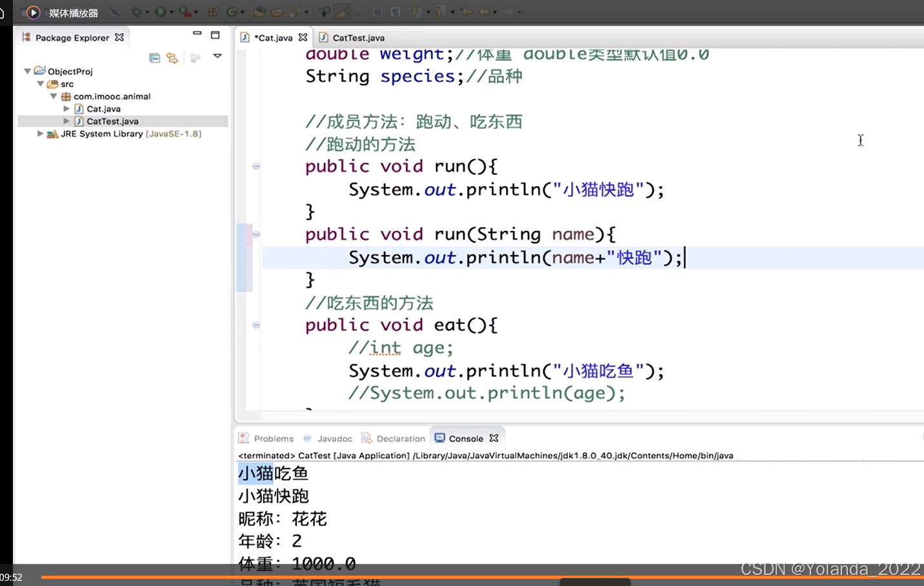
Task: Toggle Mark Occurrences highlighter icon
Action: pos(342,12)
